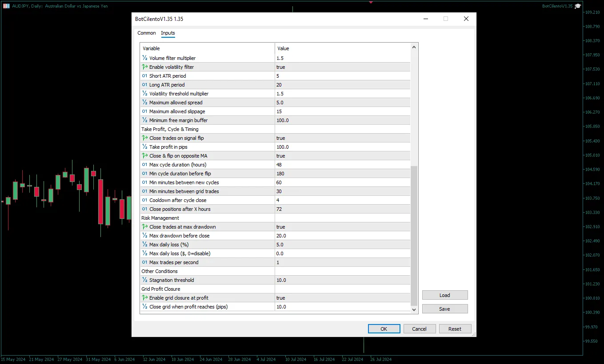604x364 pixels.
Task: Click double icon beside Max daily loss (%)
Action: coord(144,245)
